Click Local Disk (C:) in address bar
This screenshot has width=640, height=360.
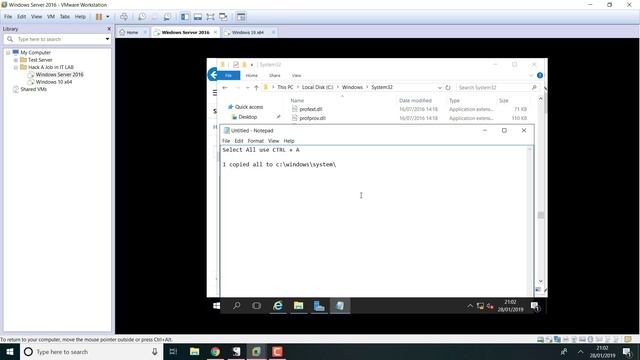click(x=317, y=87)
